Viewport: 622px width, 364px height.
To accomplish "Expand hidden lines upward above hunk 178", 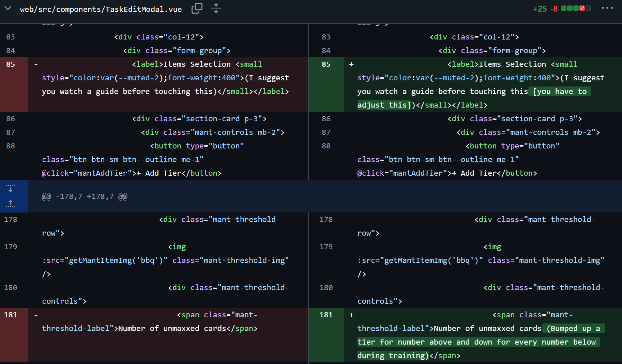I will tap(11, 204).
